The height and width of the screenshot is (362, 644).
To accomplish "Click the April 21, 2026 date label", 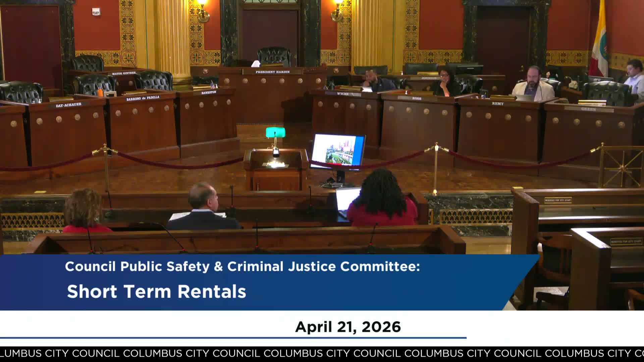I will [348, 327].
